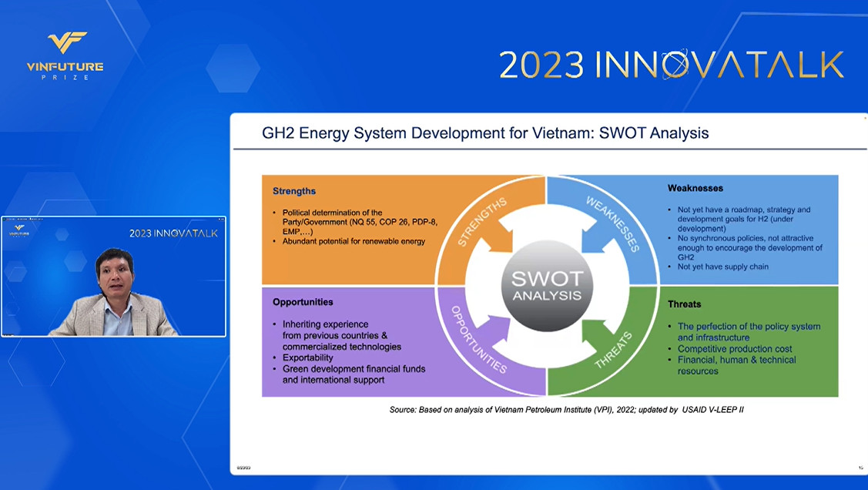868x490 pixels.
Task: Click the 'Strengths' heading in orange box
Action: point(294,191)
